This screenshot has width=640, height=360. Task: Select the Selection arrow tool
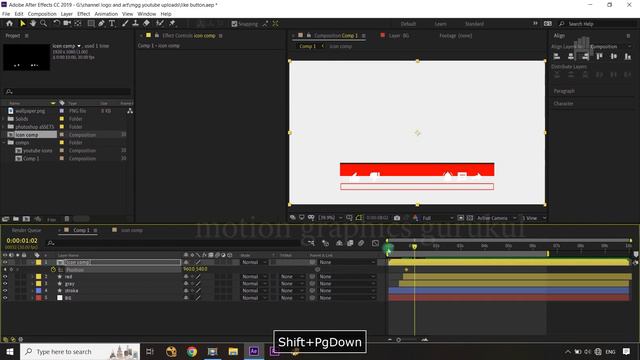pyautogui.click(x=22, y=24)
